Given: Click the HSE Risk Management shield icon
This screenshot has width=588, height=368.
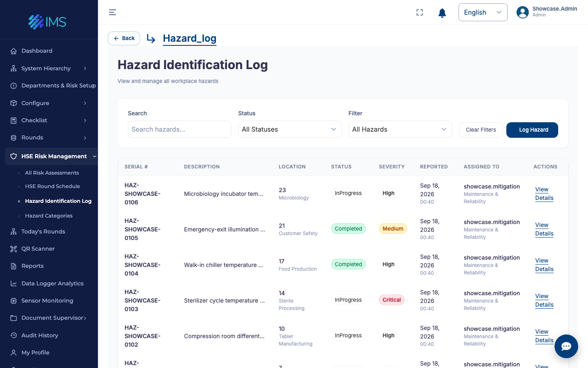Looking at the screenshot, I should click(13, 156).
